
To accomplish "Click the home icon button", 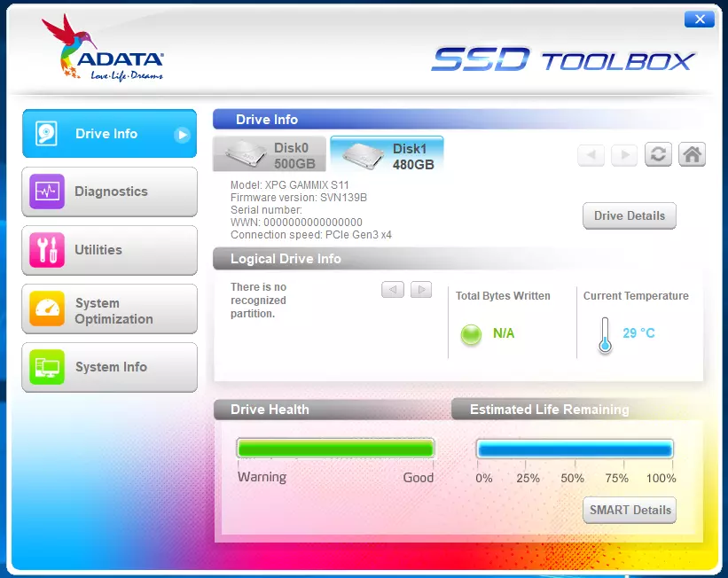I will coord(692,154).
